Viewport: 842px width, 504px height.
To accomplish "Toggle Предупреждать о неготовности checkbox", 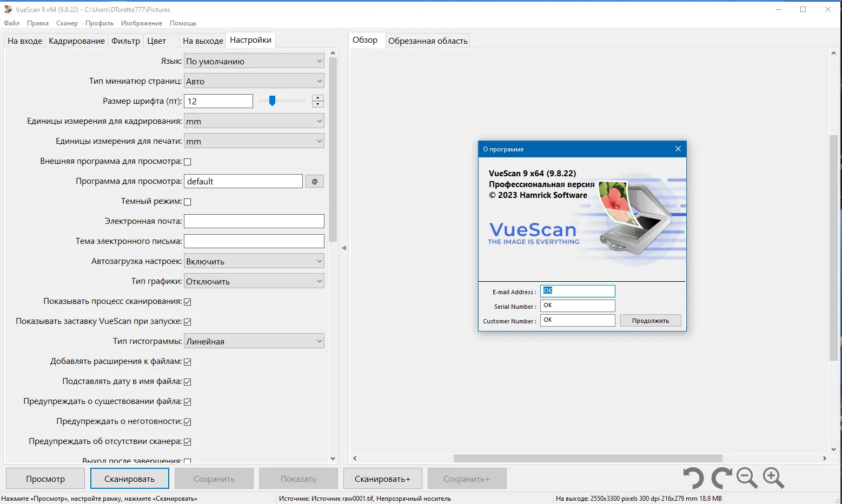I will point(188,422).
